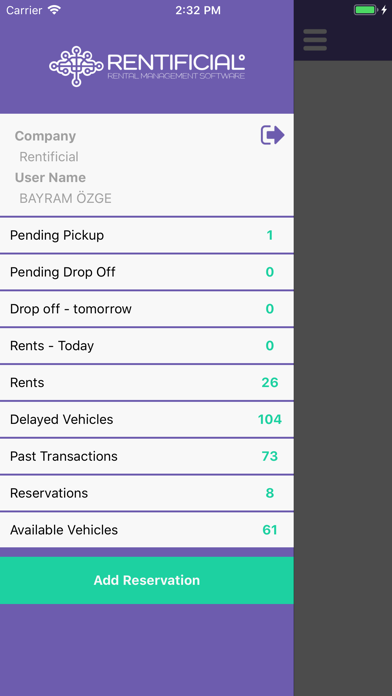Screen dimensions: 392x696
Task: Open the Rents menu row
Action: coord(147,383)
